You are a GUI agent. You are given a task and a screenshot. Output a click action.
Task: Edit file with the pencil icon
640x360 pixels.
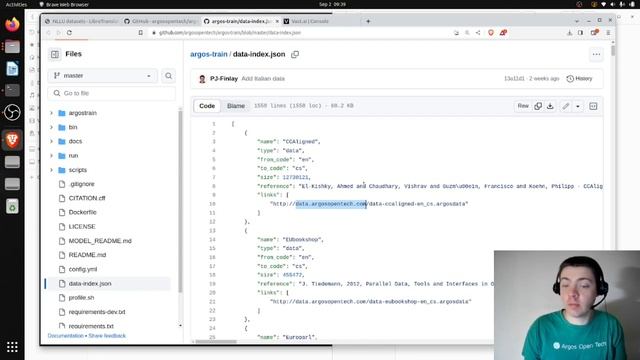(x=566, y=106)
